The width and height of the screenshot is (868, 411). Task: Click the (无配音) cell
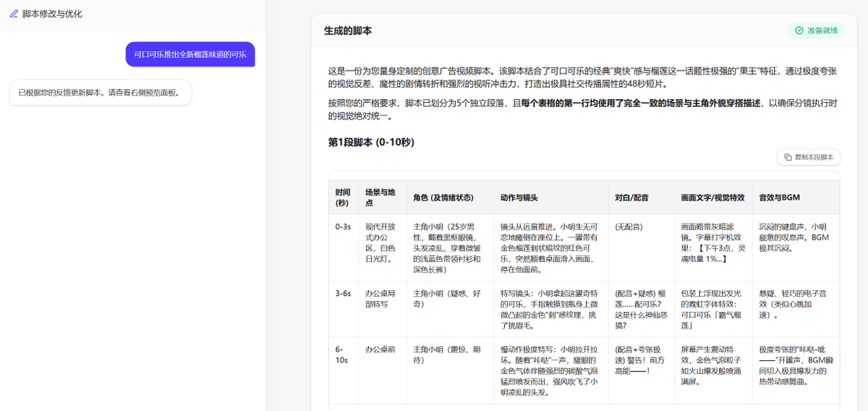point(641,247)
